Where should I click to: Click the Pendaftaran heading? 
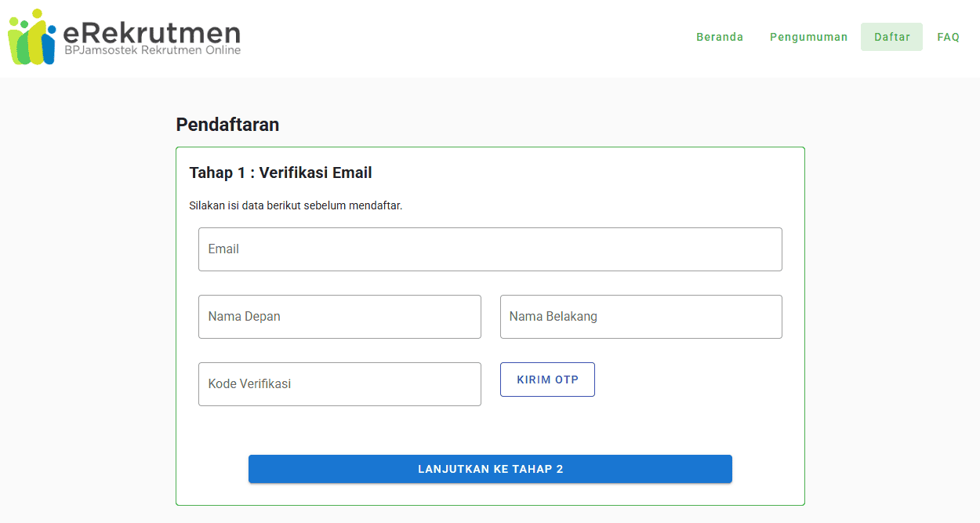227,125
